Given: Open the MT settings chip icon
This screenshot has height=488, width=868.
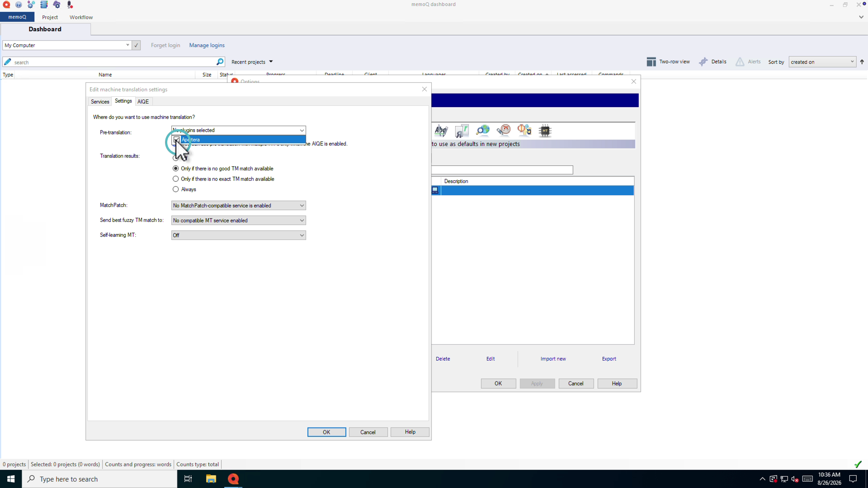Looking at the screenshot, I should click(545, 131).
